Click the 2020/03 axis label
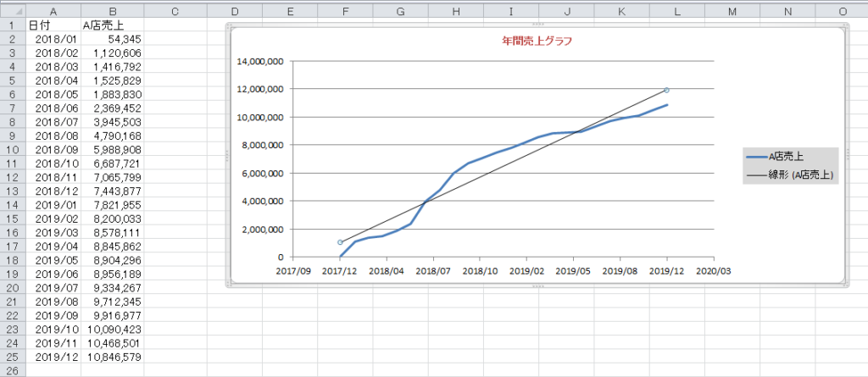Image resolution: width=868 pixels, height=377 pixels. coord(714,271)
